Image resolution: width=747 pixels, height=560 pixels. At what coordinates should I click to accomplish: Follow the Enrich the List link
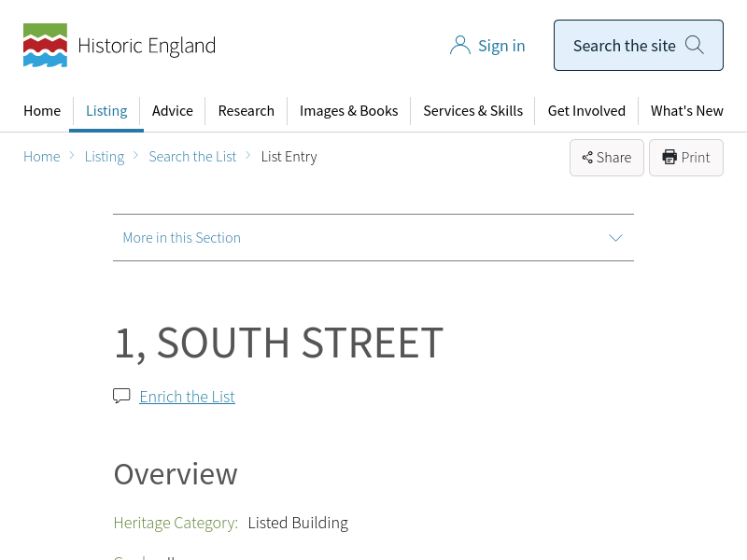(x=187, y=397)
